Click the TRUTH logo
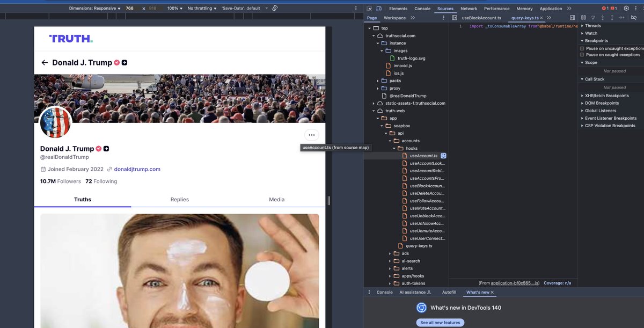 pos(71,39)
